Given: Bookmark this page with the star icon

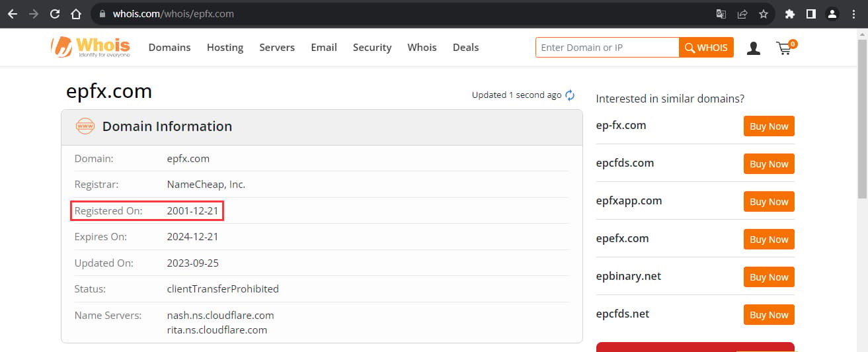Looking at the screenshot, I should (764, 13).
